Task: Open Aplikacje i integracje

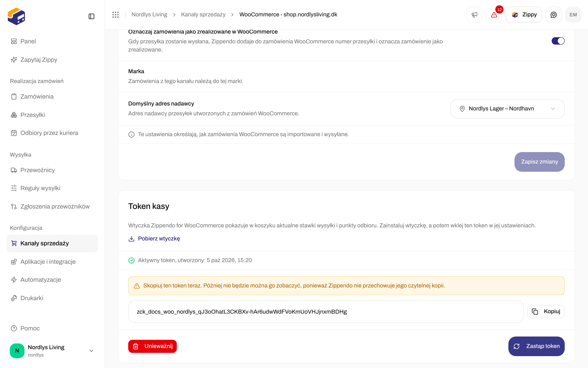Action: click(52, 262)
